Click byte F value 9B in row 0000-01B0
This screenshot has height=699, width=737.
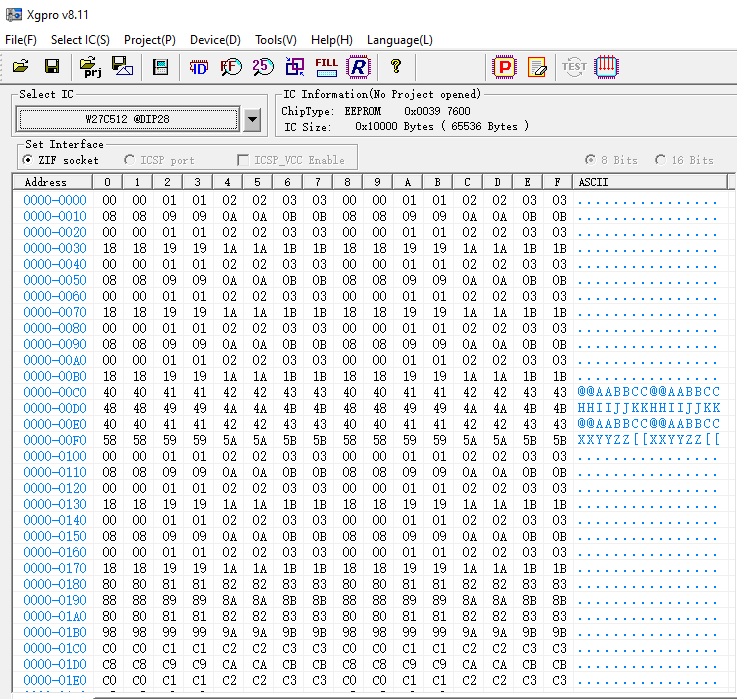(x=559, y=632)
